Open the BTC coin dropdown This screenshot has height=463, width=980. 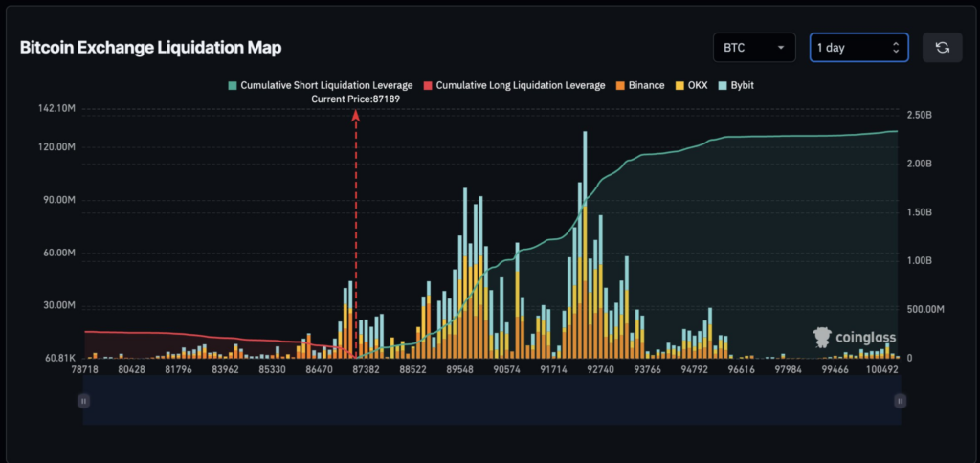click(754, 48)
